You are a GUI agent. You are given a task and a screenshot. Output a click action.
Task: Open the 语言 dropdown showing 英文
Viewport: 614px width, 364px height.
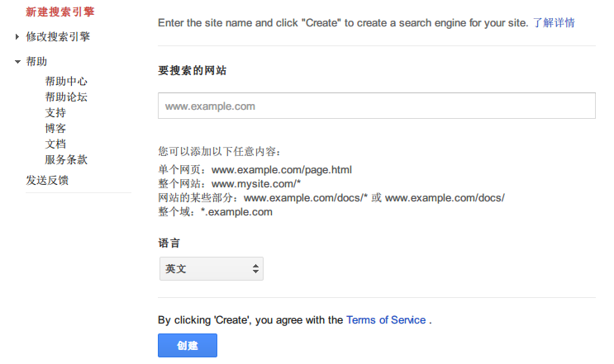click(x=211, y=269)
